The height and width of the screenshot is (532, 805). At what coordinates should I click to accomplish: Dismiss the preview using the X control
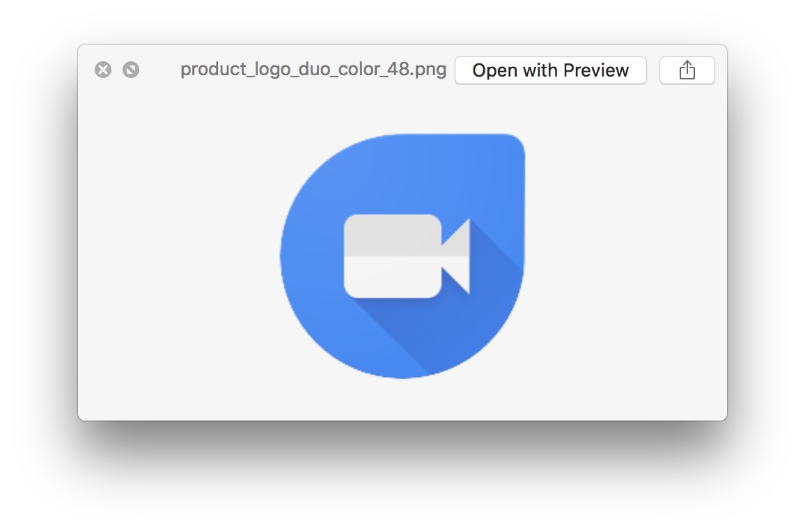pos(103,70)
